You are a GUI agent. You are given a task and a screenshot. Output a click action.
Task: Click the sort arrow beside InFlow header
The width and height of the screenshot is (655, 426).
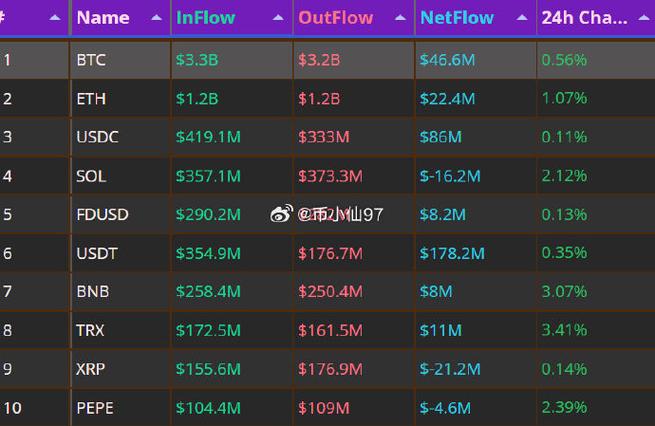point(279,18)
